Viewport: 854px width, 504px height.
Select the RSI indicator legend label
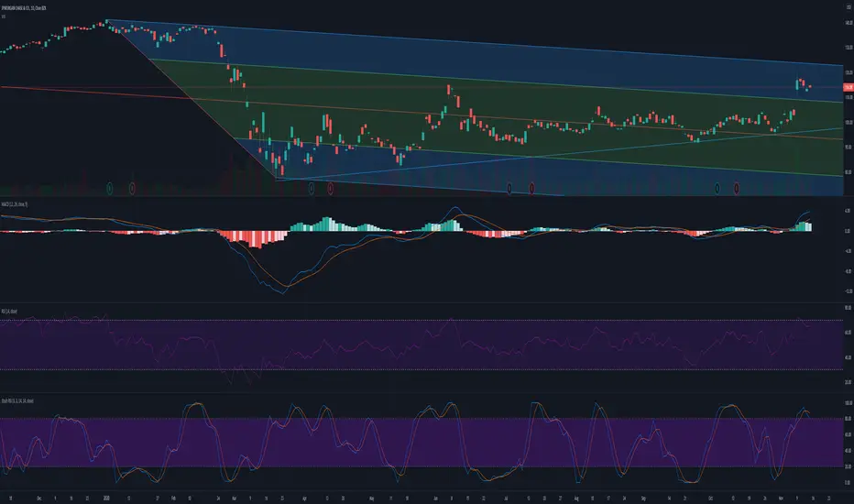point(9,312)
